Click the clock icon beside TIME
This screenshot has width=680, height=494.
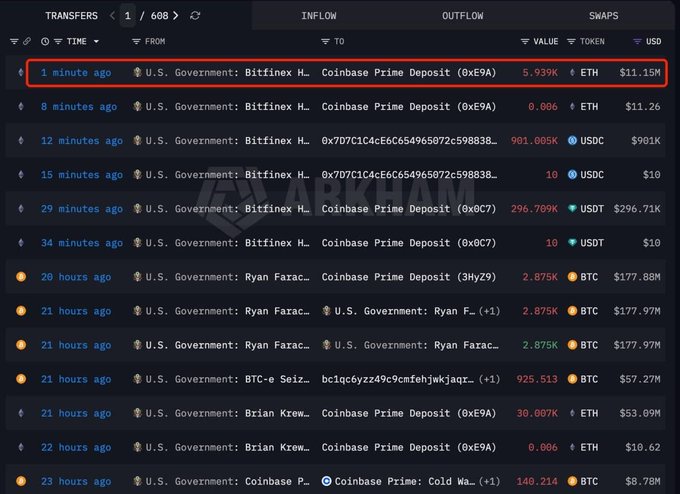coord(45,42)
